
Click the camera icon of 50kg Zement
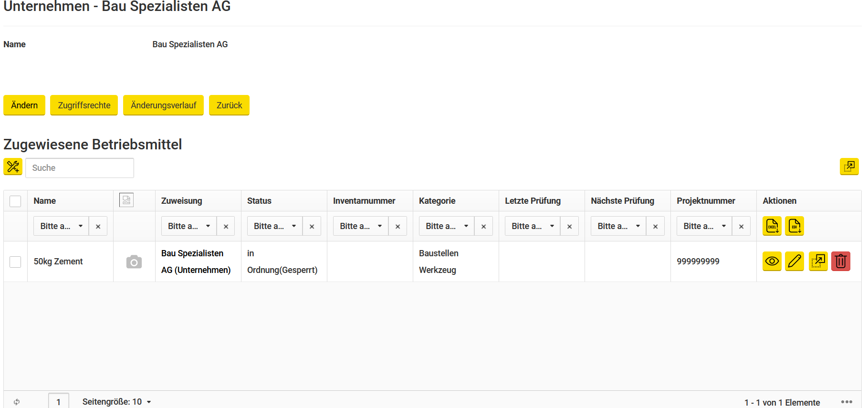click(x=134, y=262)
